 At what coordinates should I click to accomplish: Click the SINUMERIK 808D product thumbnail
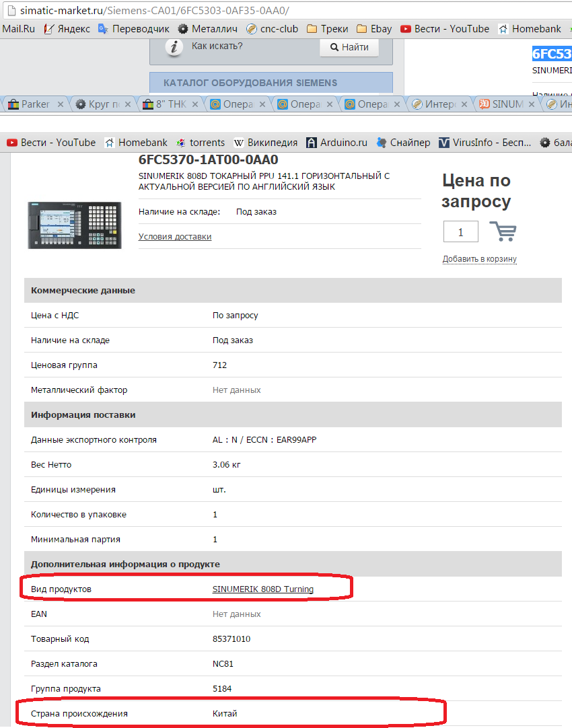pyautogui.click(x=74, y=225)
